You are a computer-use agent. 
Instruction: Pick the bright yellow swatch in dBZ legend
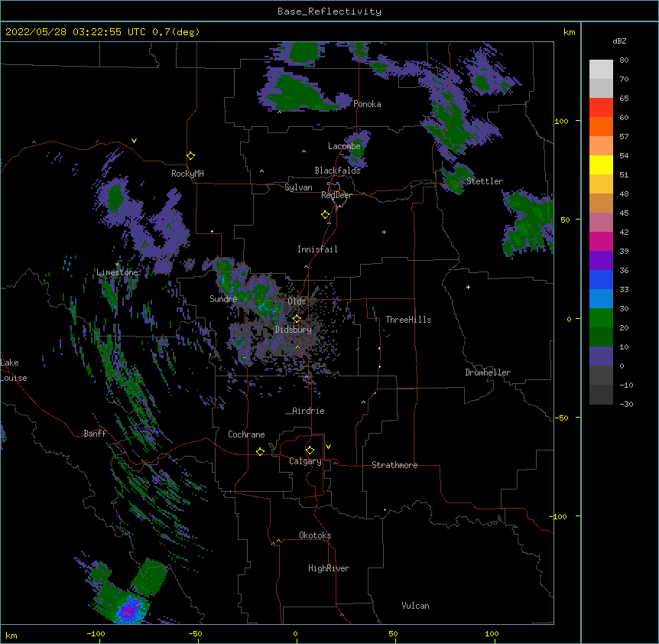[601, 165]
